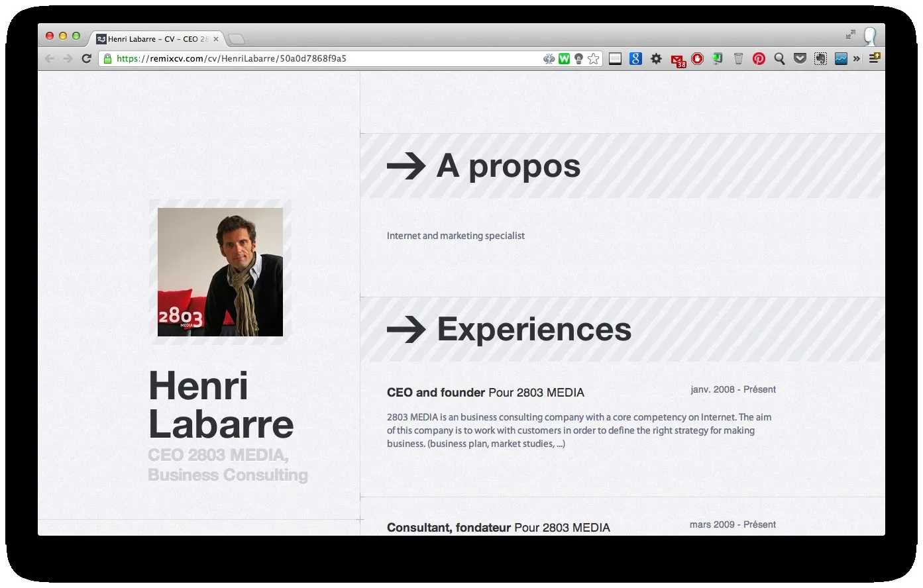Open the Evernote clipper extension
The image size is (923, 588).
tap(821, 59)
